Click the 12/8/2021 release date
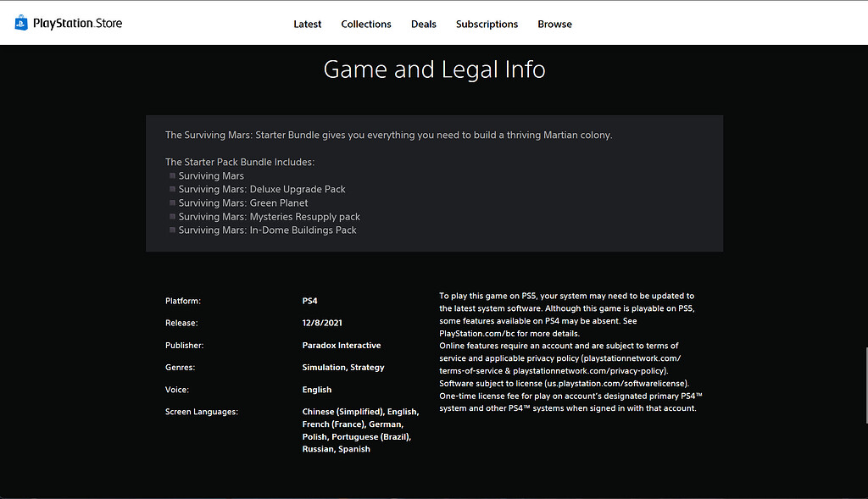This screenshot has height=499, width=868. [x=322, y=323]
